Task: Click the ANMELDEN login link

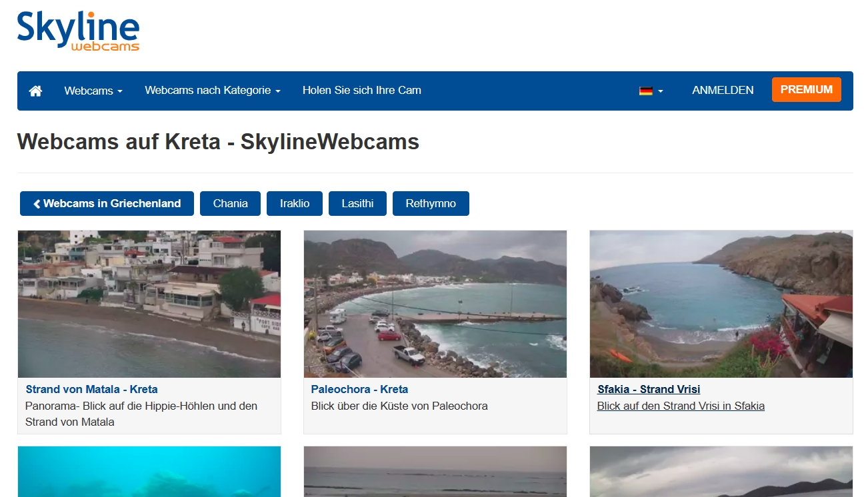Action: [723, 91]
